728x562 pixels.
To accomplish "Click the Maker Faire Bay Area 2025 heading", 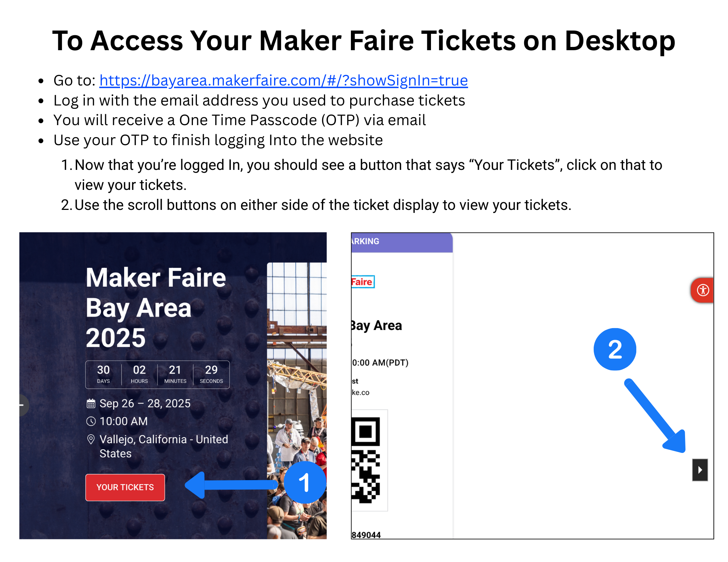I will 156,307.
